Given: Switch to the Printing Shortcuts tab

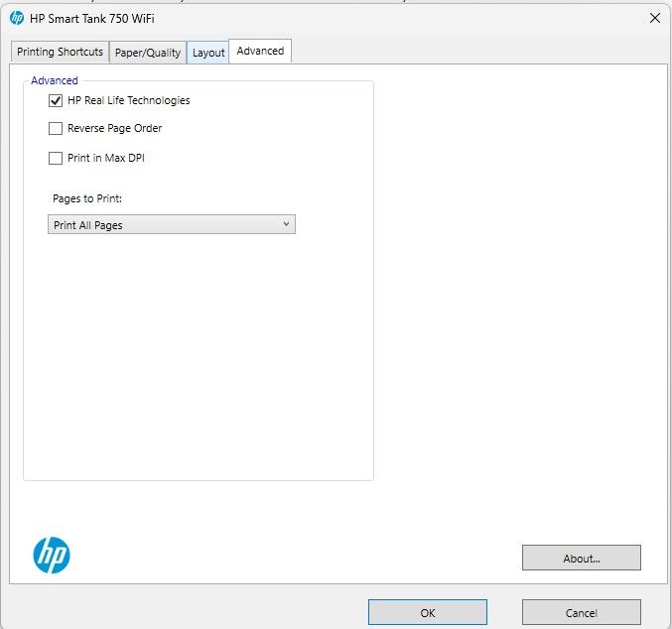Looking at the screenshot, I should [60, 52].
